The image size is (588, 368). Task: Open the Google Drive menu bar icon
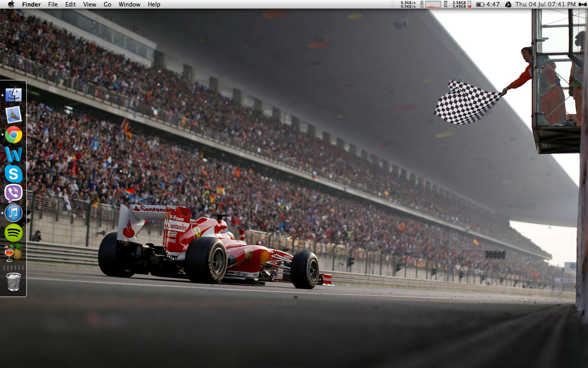click(508, 4)
